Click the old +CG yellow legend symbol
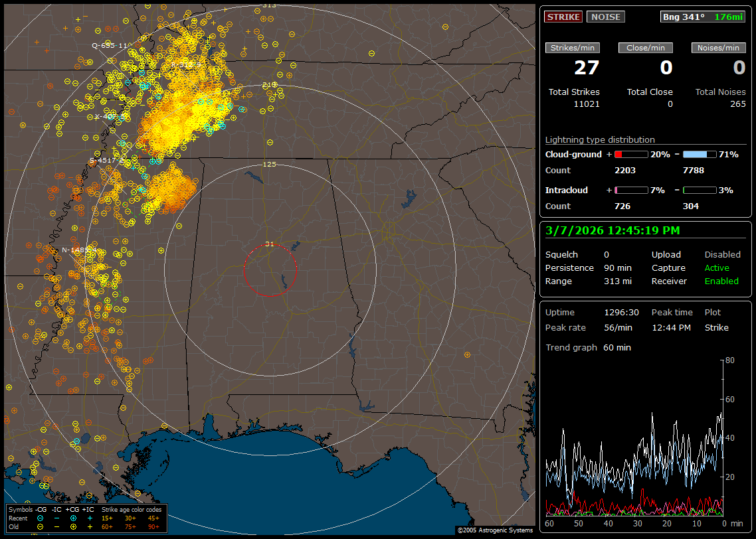Screen dimensions: 756x539 coord(73,526)
